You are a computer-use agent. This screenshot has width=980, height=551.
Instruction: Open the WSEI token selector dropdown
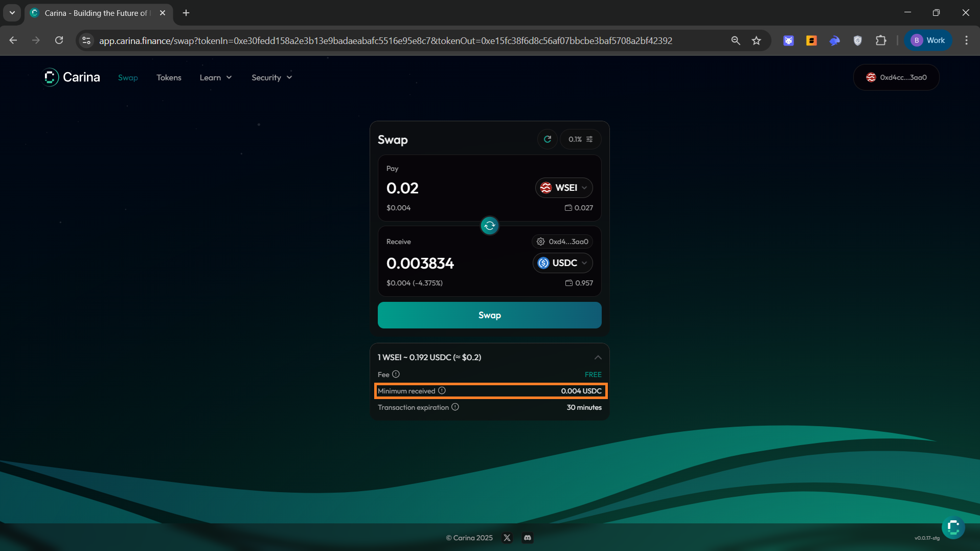(x=564, y=188)
